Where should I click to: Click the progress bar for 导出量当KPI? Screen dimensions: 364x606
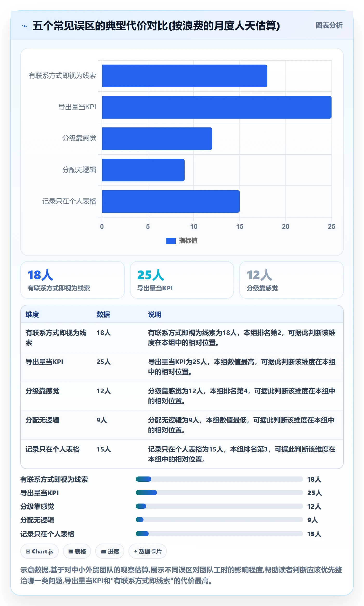click(219, 493)
